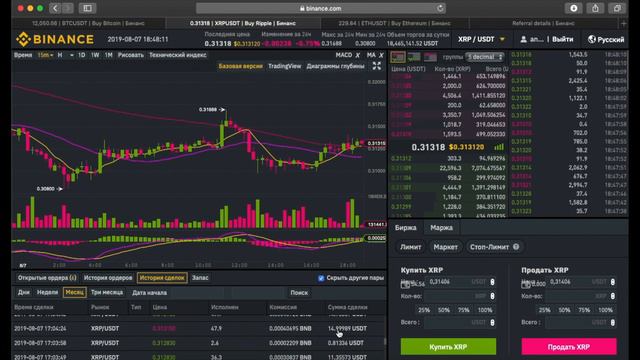The width and height of the screenshot is (640, 360).
Task: Open Safari downloads icon
Action: click(x=573, y=8)
